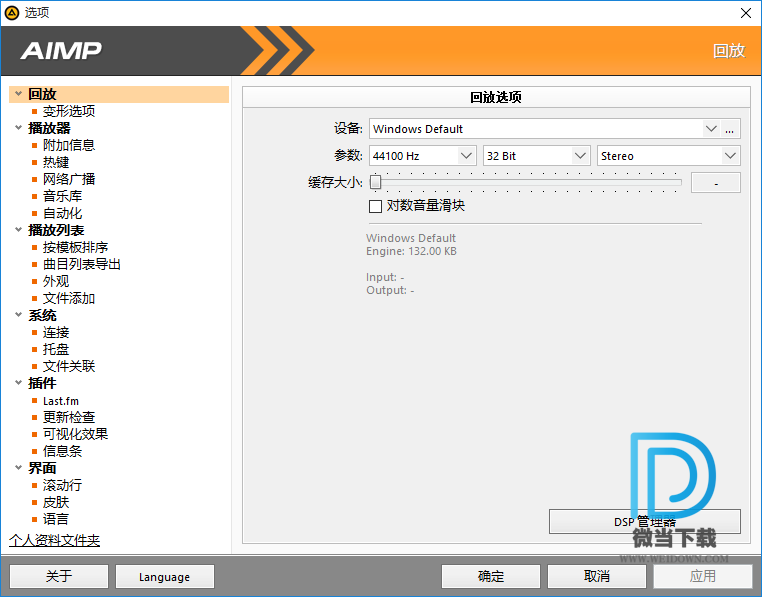Select the 插件 category
The image size is (762, 597).
42,383
